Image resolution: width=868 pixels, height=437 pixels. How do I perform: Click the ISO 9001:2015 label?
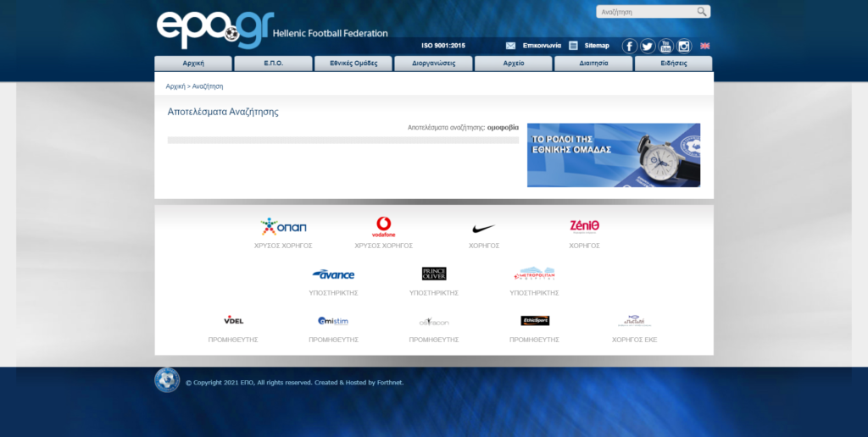(442, 46)
